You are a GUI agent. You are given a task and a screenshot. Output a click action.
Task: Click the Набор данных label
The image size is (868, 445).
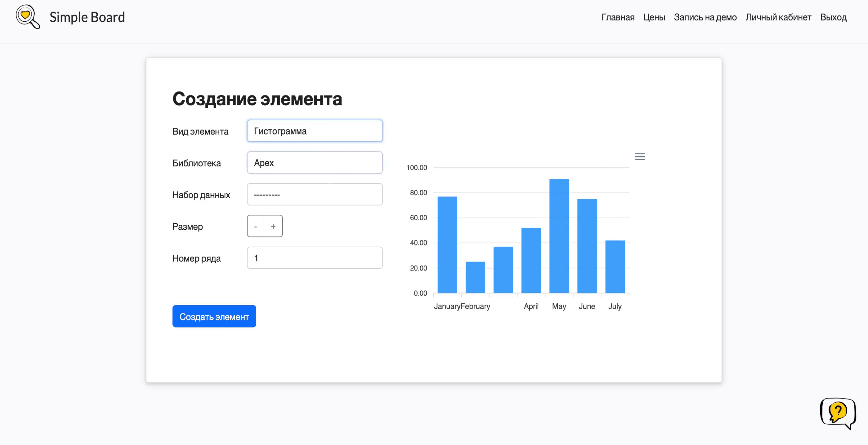pyautogui.click(x=201, y=195)
